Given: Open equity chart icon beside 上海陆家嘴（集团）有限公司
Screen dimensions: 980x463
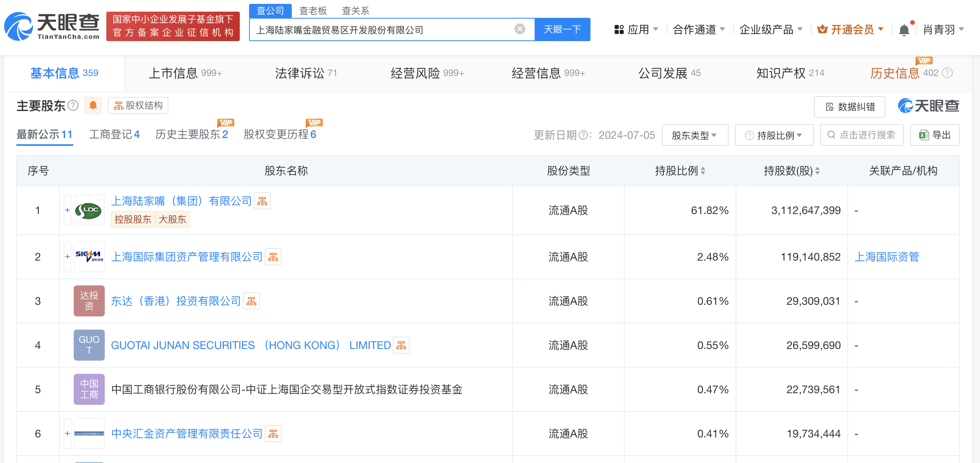Looking at the screenshot, I should (262, 201).
